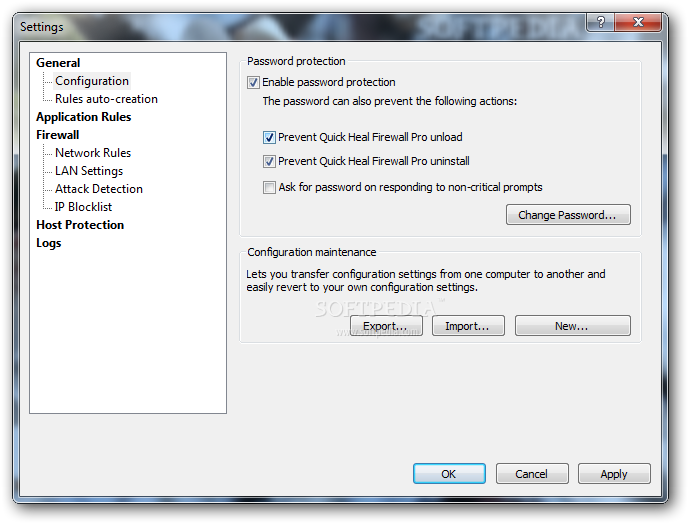Show Attack Detection settings
This screenshot has width=689, height=524.
click(99, 189)
